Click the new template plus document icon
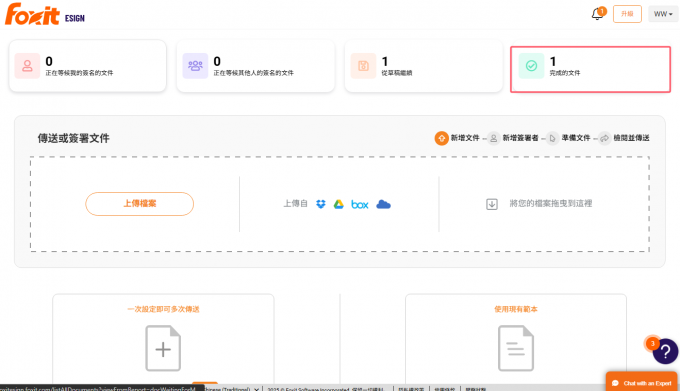The height and width of the screenshot is (391, 680). (163, 349)
